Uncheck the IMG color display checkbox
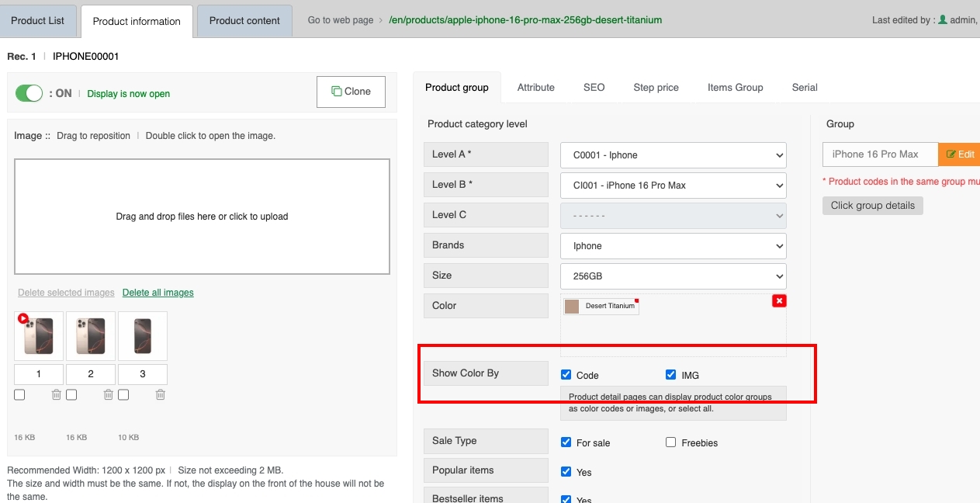Image resolution: width=980 pixels, height=503 pixels. [x=671, y=375]
